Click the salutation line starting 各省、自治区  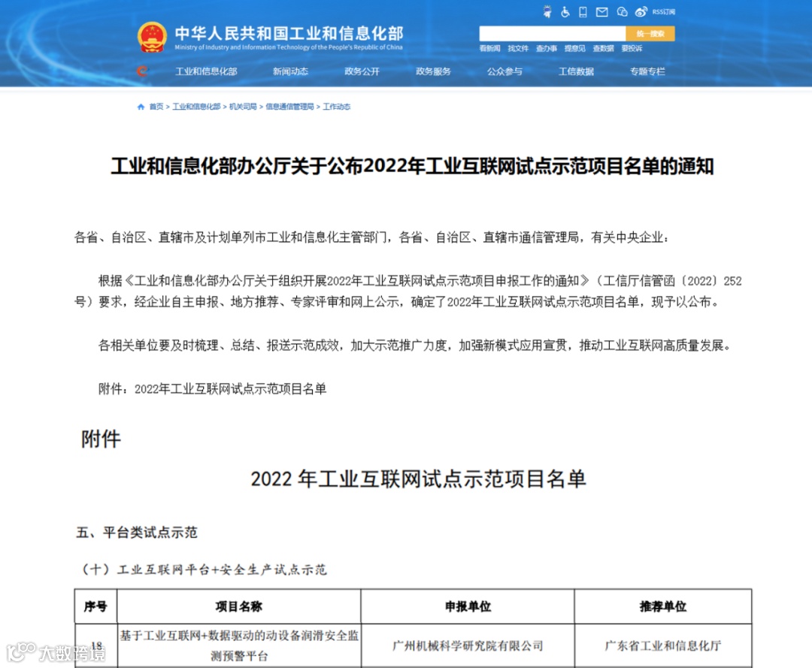tap(372, 237)
